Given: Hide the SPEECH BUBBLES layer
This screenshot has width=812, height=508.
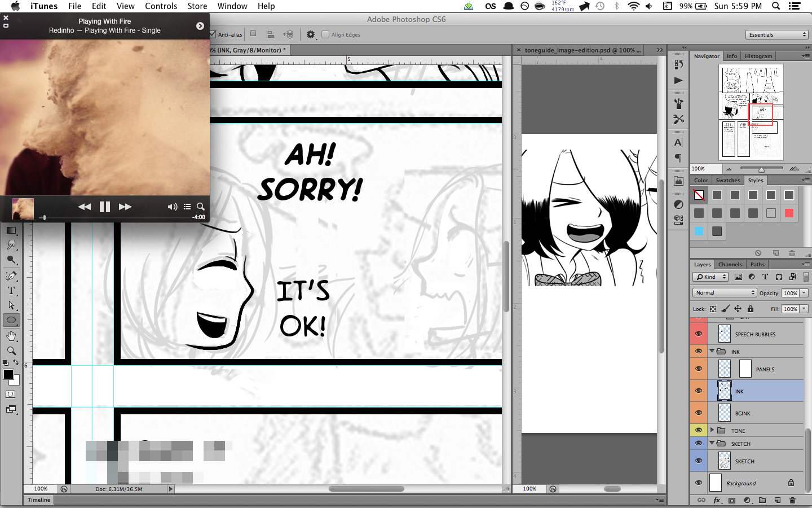Looking at the screenshot, I should 699,334.
